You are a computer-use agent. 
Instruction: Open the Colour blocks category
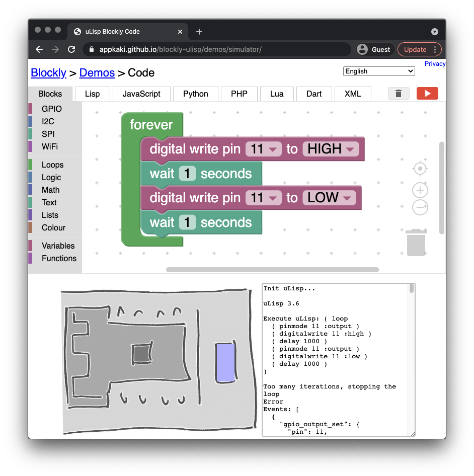[52, 227]
